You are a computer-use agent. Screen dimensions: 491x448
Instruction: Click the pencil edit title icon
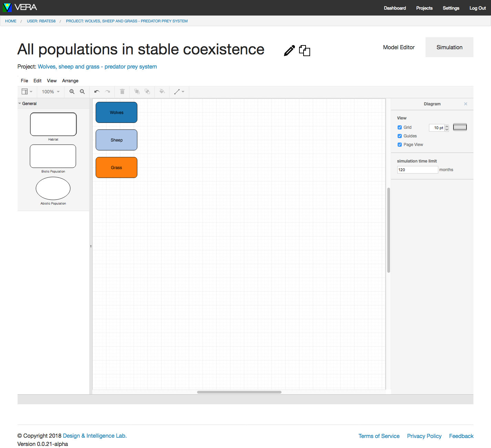click(x=289, y=51)
